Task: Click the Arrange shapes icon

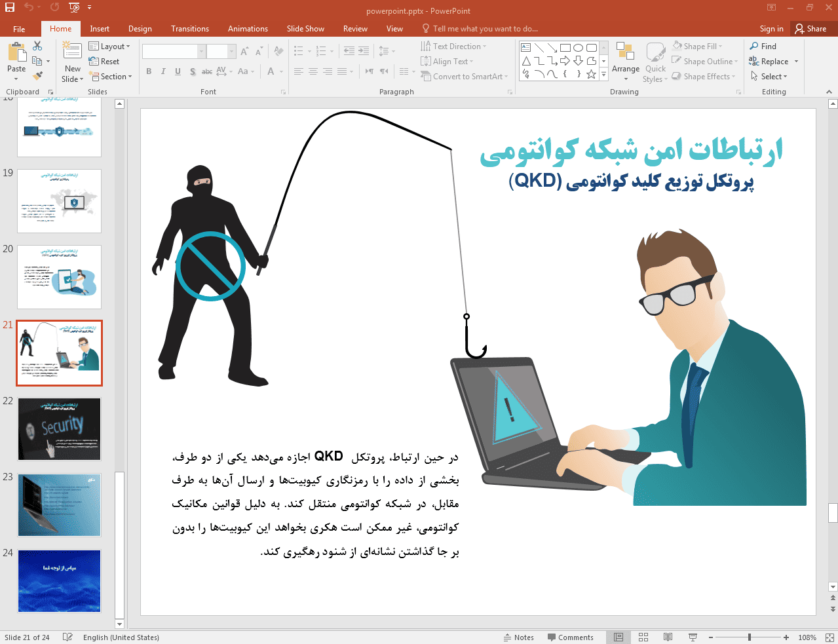Action: (x=626, y=52)
